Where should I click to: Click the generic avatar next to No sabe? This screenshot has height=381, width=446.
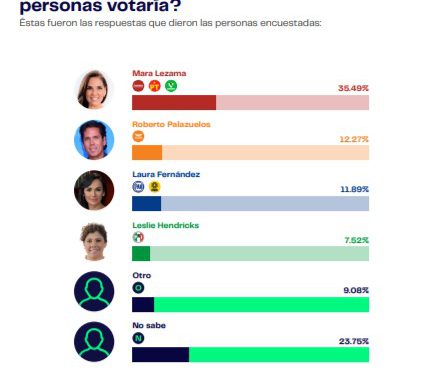click(x=94, y=342)
